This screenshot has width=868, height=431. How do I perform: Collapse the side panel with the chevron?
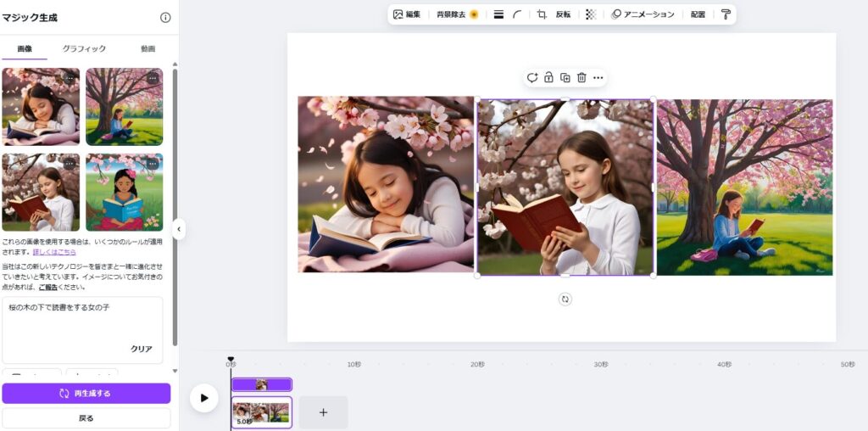[178, 229]
